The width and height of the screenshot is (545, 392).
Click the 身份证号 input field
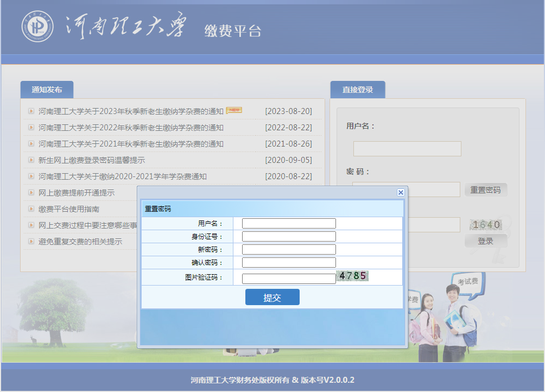(x=288, y=236)
